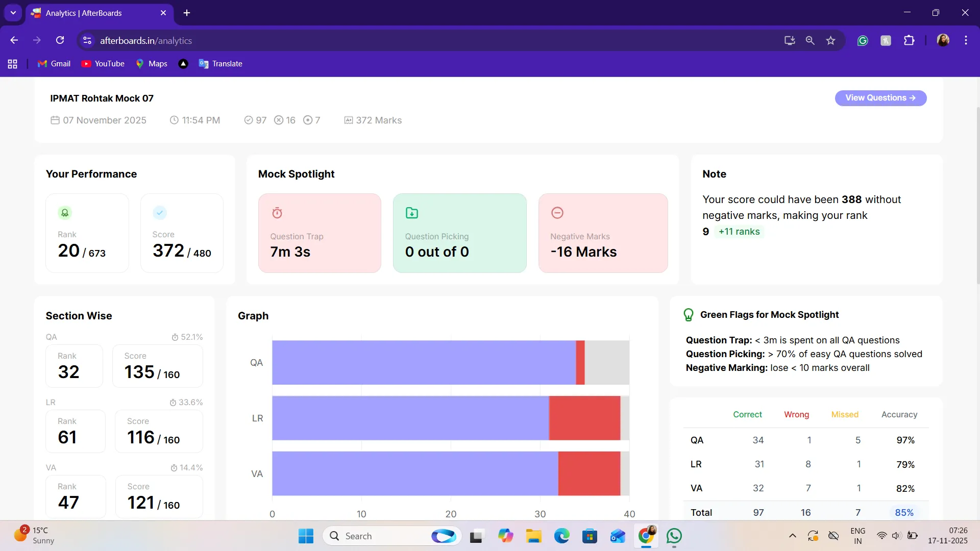Click the install app icon in address bar
The width and height of the screenshot is (980, 551).
(790, 40)
